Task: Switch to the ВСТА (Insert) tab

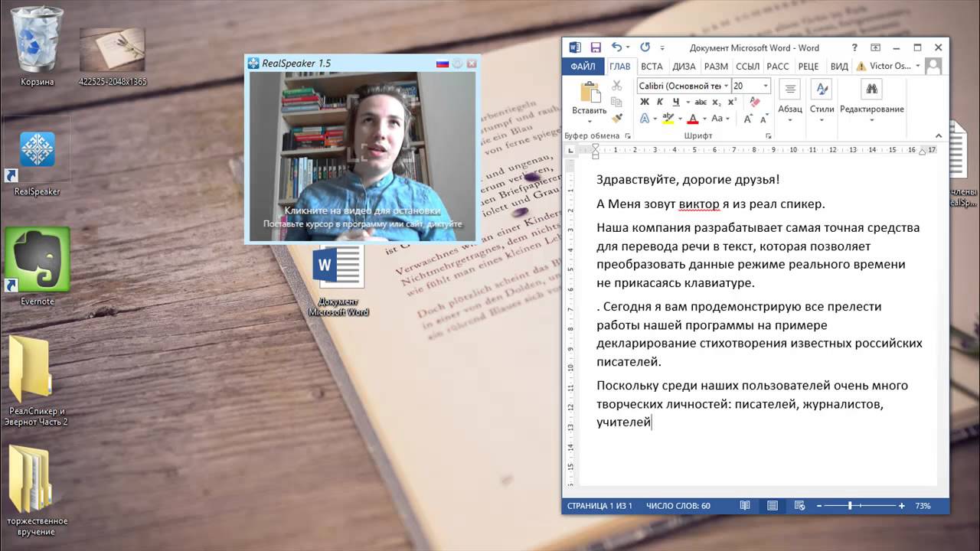Action: 652,67
